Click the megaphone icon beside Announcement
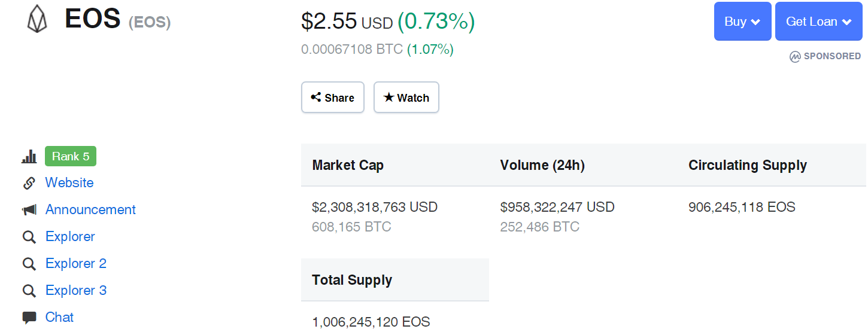 (29, 210)
